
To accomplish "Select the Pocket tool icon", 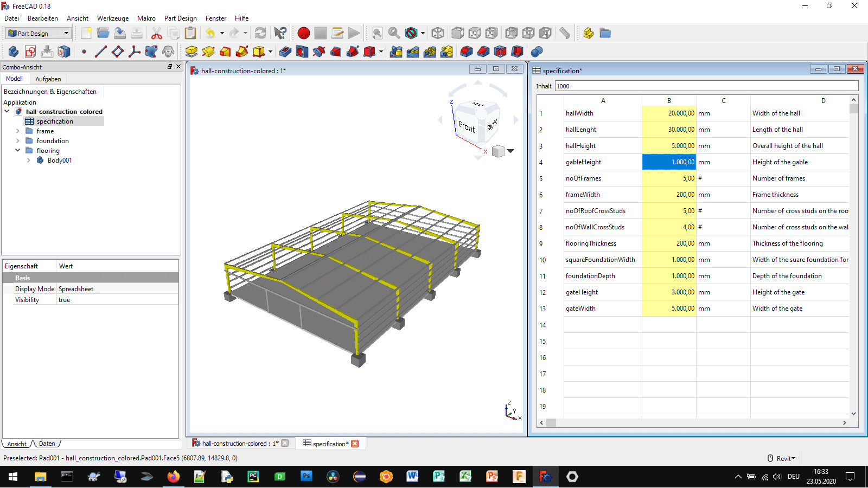I will click(x=285, y=52).
